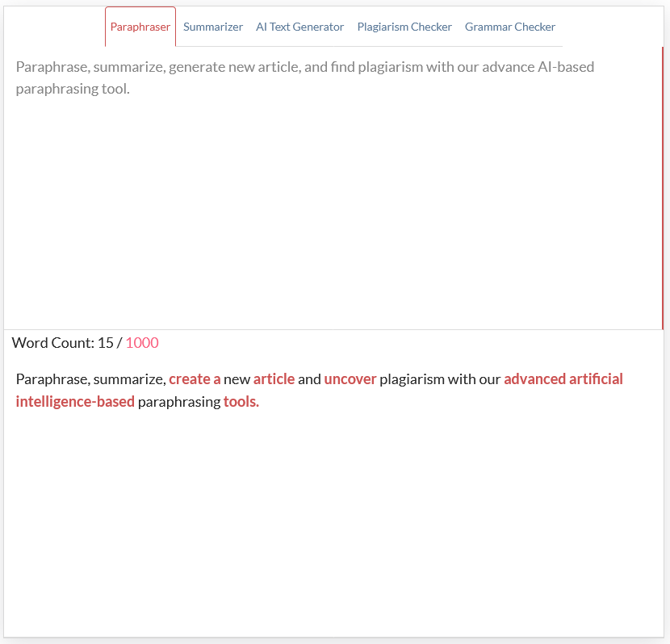The image size is (670, 644).
Task: Click inside the input text area
Action: tap(333, 188)
